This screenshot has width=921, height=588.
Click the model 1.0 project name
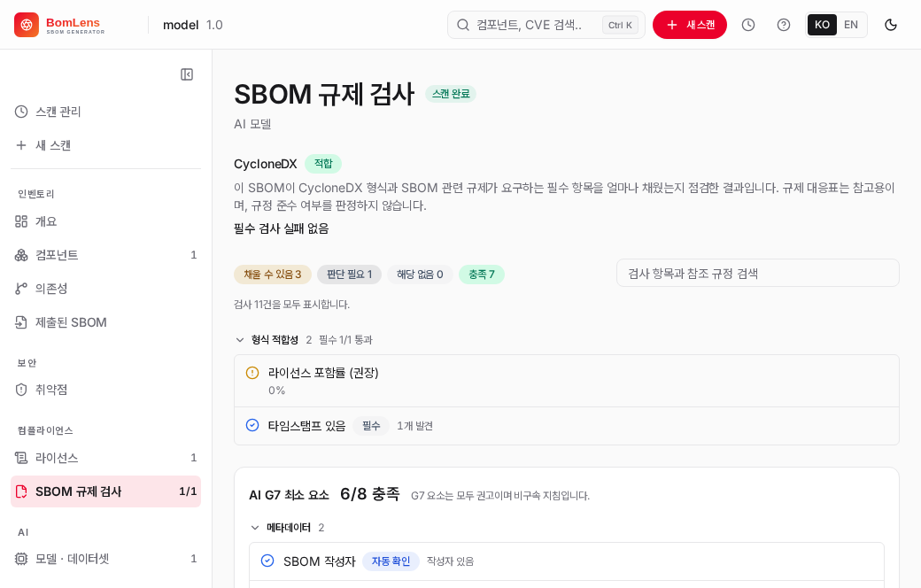(x=193, y=25)
